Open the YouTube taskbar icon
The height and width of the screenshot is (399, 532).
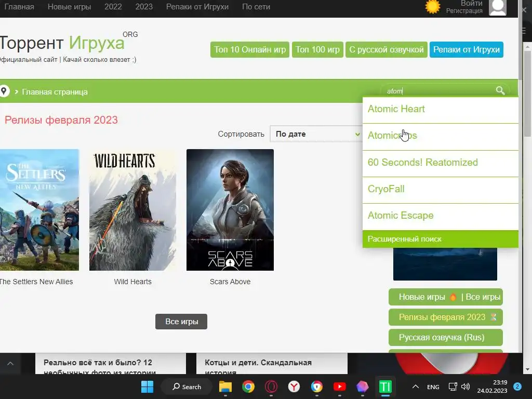(x=340, y=387)
